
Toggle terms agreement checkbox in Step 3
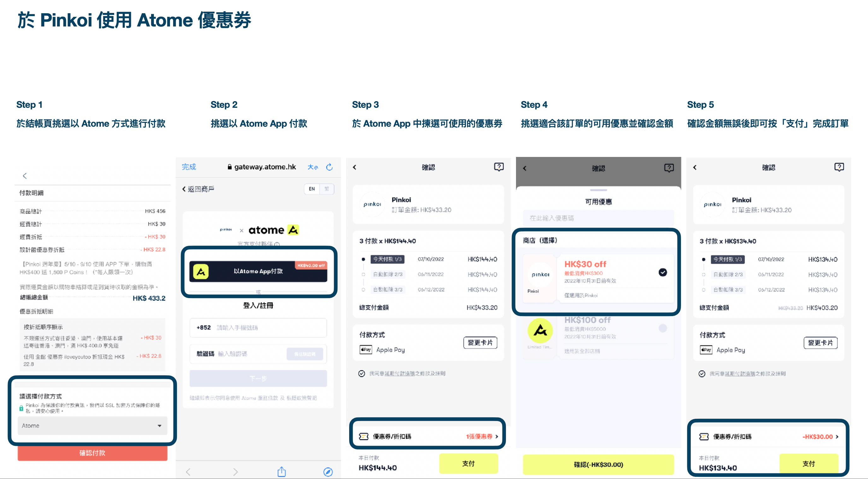[361, 373]
